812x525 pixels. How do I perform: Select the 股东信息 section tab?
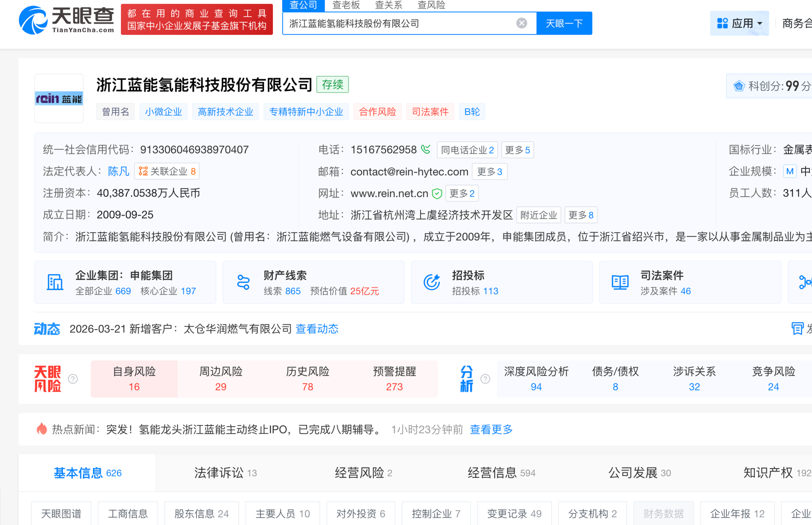point(201,514)
